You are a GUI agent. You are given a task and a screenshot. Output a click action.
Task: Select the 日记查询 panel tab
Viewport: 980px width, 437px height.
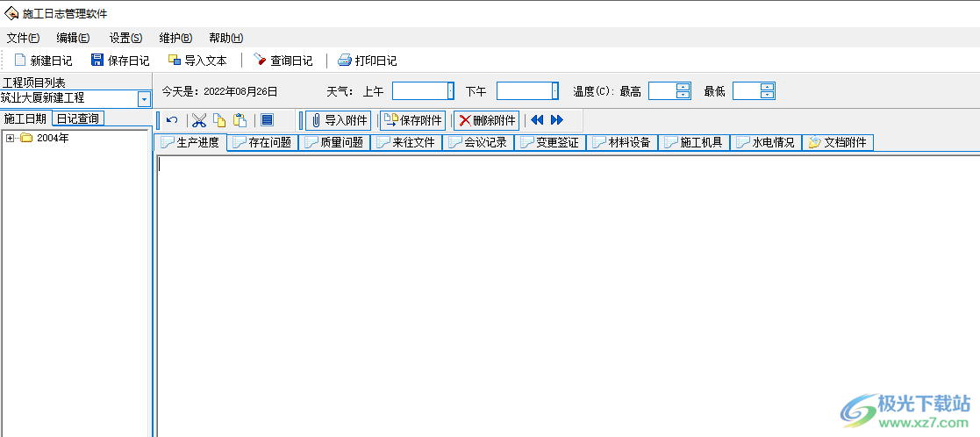pyautogui.click(x=77, y=118)
